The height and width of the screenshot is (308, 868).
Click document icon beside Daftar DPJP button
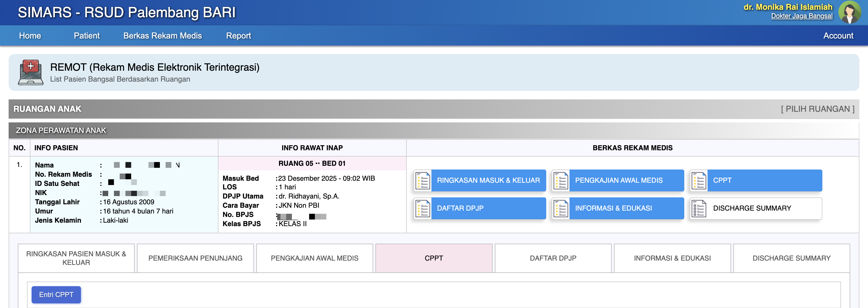[x=423, y=209]
